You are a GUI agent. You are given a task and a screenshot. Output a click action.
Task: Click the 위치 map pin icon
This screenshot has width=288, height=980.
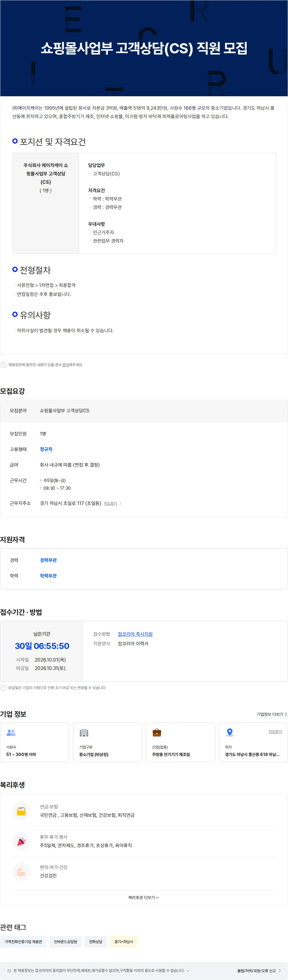click(x=230, y=732)
